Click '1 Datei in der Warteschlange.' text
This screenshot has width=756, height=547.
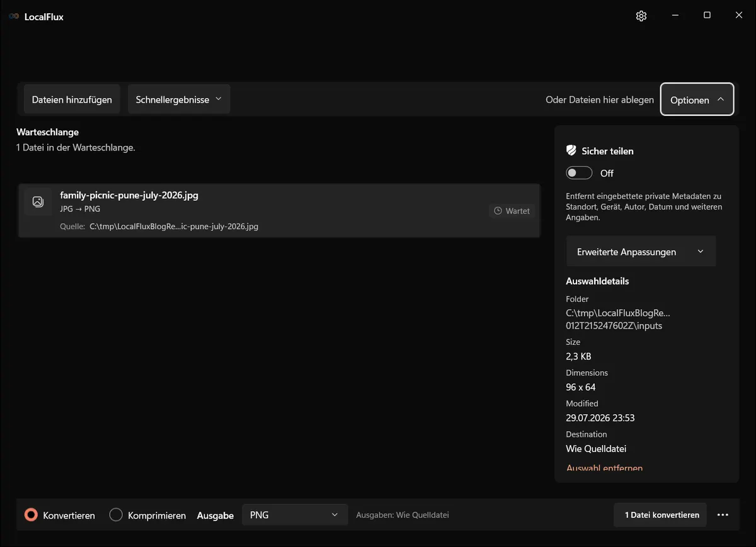(76, 148)
